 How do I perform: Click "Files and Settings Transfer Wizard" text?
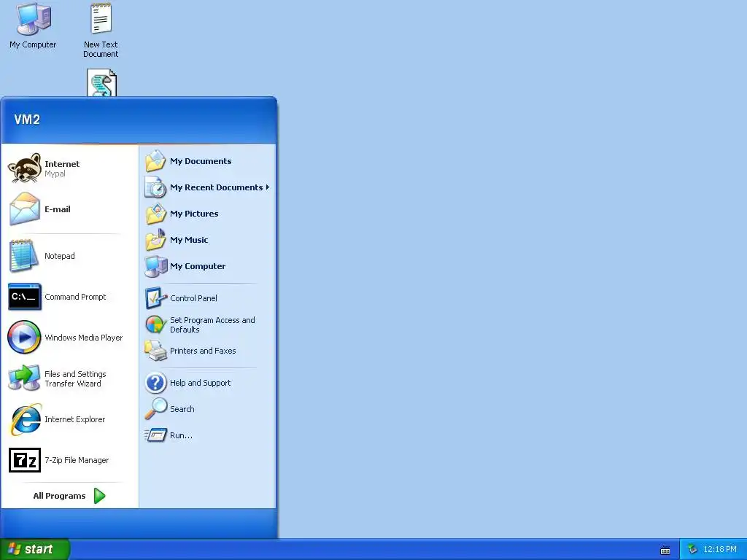[x=75, y=379]
